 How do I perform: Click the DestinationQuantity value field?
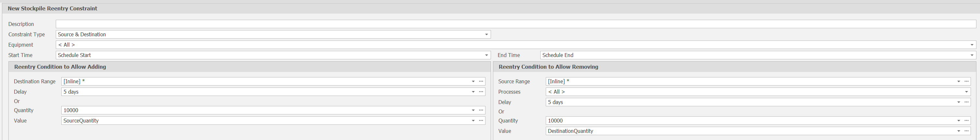pos(749,131)
